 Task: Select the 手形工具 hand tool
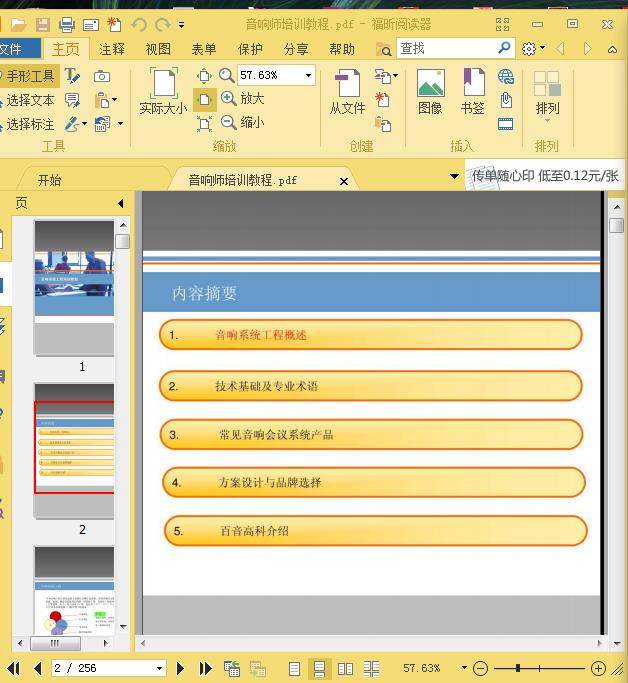(x=28, y=76)
